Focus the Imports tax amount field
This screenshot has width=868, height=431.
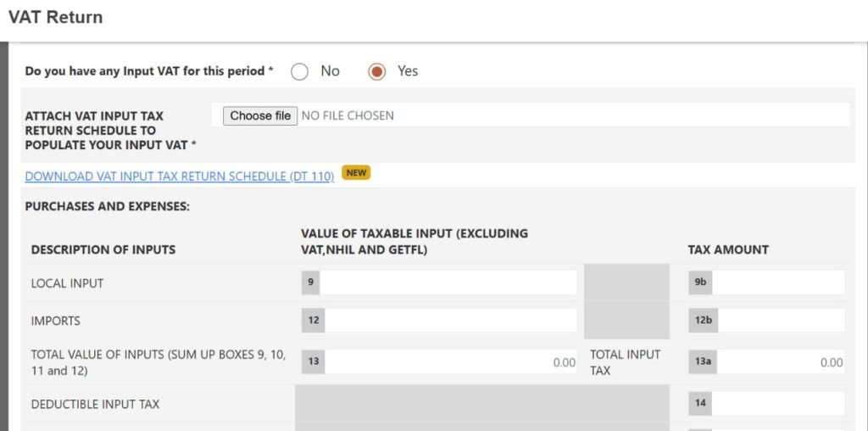coord(781,321)
